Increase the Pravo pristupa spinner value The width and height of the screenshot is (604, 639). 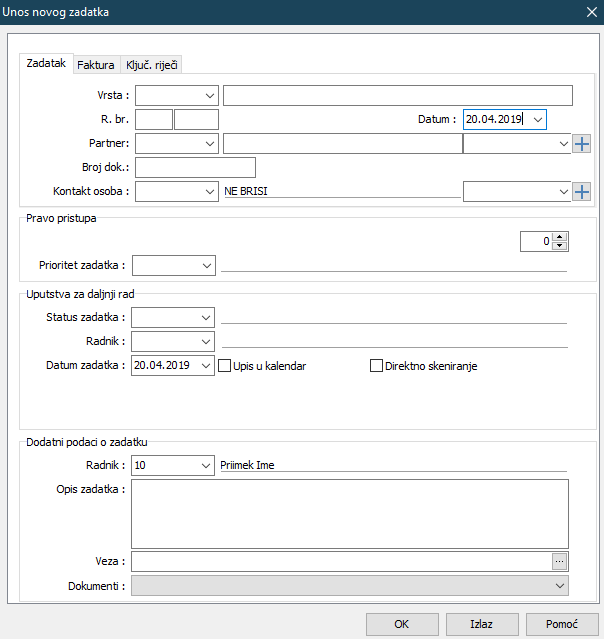tap(560, 237)
